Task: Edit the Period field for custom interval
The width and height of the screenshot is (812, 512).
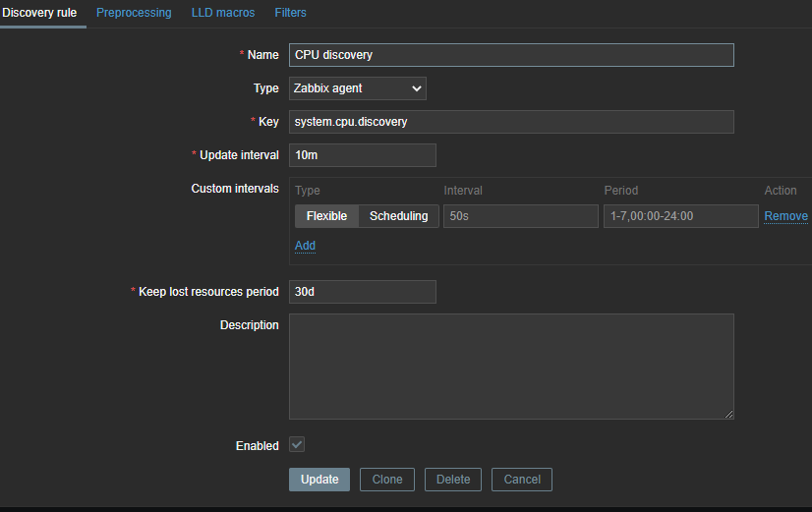Action: [680, 216]
